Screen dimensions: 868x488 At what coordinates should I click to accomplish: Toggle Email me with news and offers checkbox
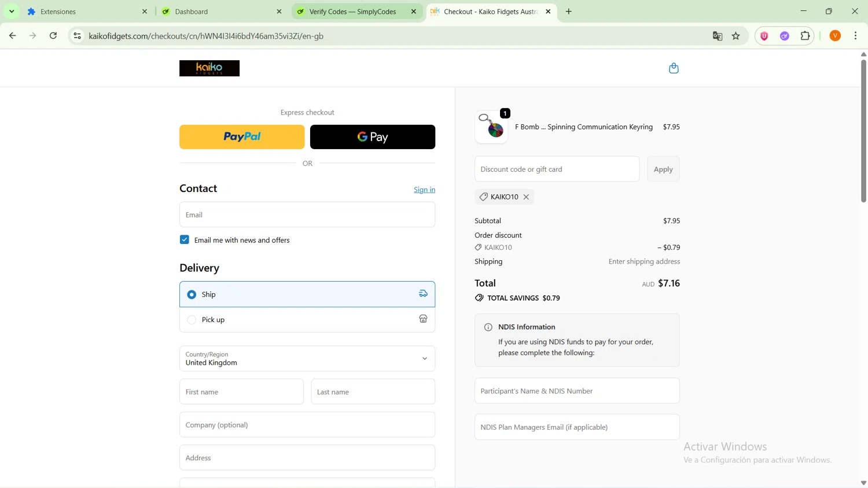(x=185, y=239)
